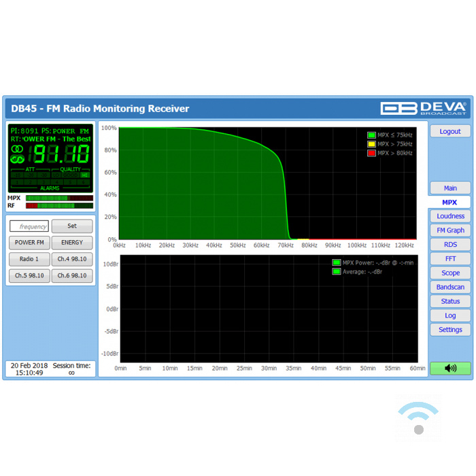Viewport: 476px width, 476px height.
Task: Click the frequency input field
Action: (x=29, y=226)
